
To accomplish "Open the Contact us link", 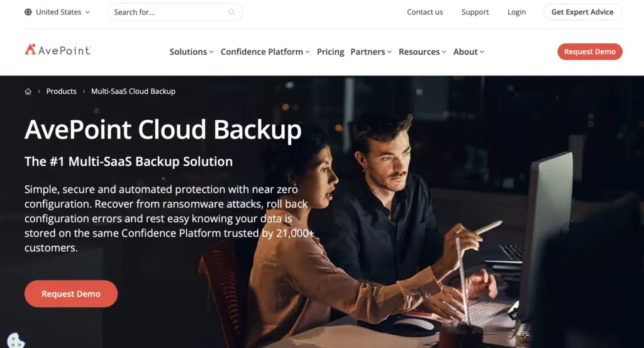I will (425, 12).
